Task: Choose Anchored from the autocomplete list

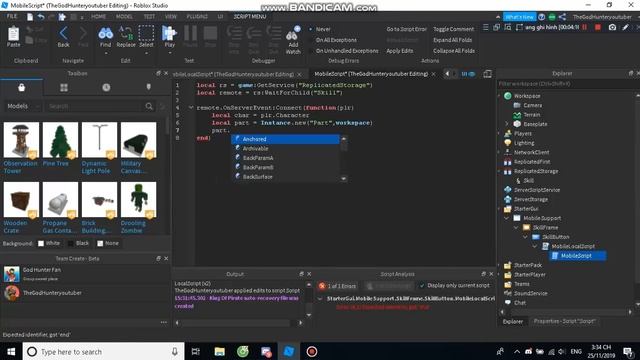Action: coord(286,139)
